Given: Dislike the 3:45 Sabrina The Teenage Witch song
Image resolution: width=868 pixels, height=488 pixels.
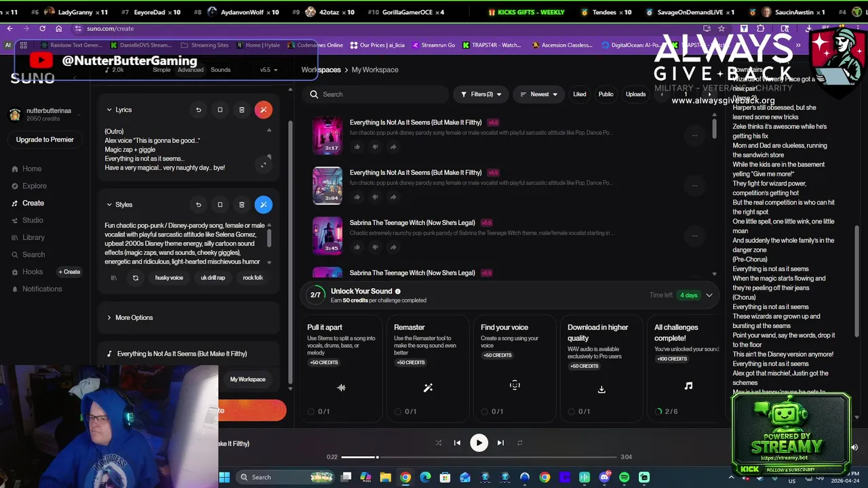Looking at the screenshot, I should pos(375,247).
